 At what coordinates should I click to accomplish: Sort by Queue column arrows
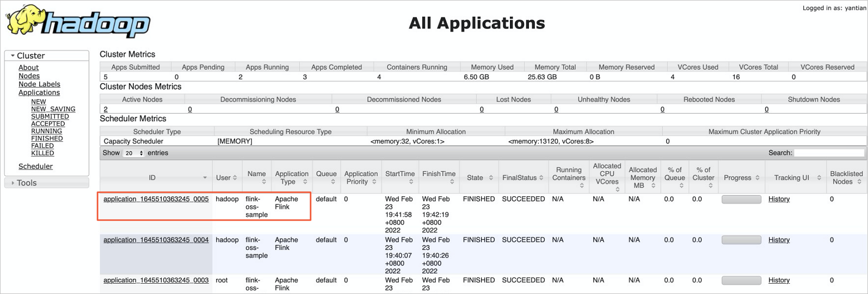click(333, 182)
